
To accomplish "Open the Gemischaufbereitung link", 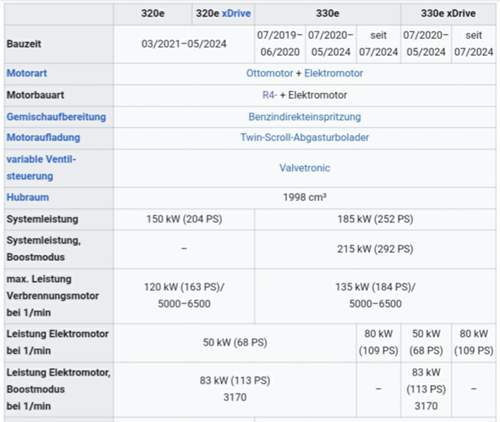I will [x=56, y=117].
